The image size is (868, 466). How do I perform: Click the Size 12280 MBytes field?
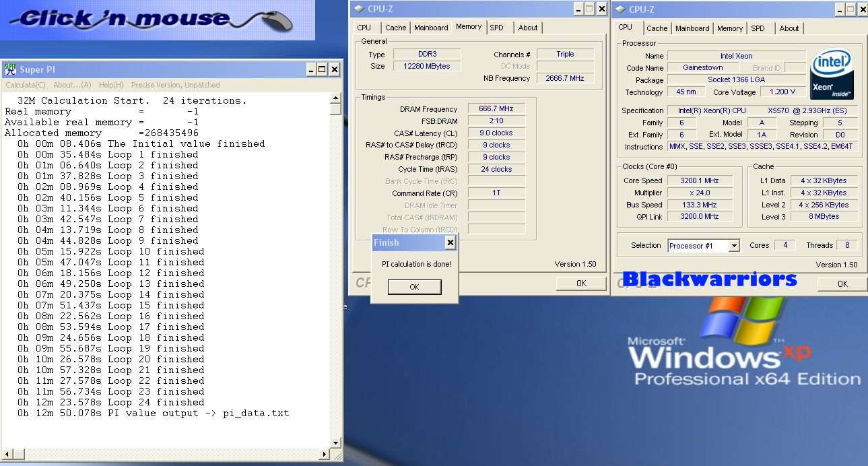pos(427,66)
